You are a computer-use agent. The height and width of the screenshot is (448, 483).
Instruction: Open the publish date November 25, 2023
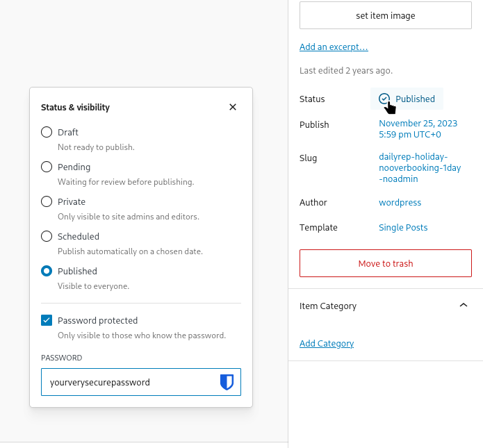[418, 129]
